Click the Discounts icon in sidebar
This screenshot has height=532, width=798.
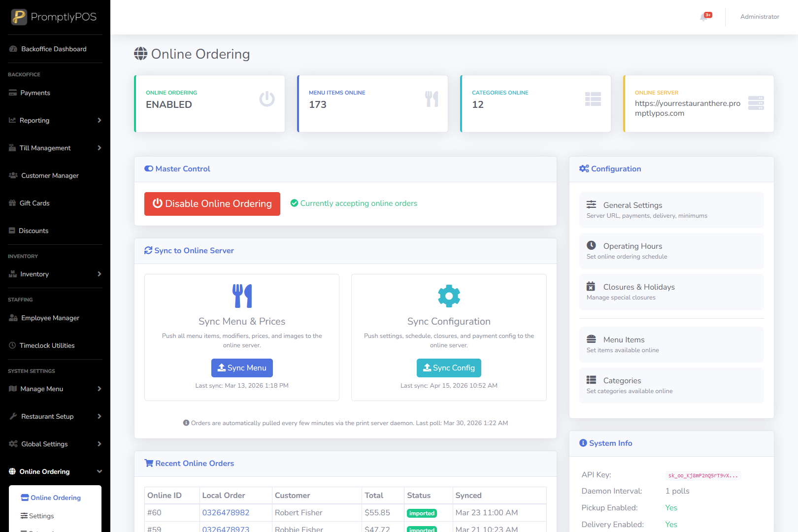pyautogui.click(x=12, y=231)
